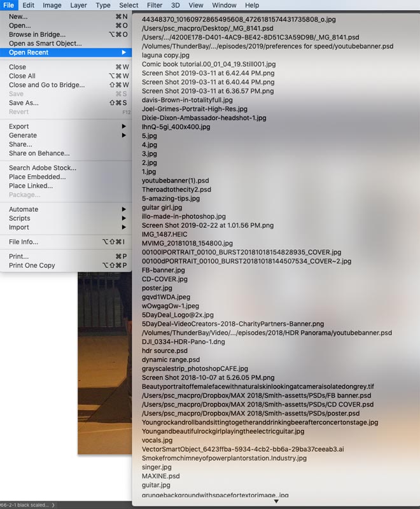
Task: Choose New... from the File menu
Action: (x=66, y=17)
